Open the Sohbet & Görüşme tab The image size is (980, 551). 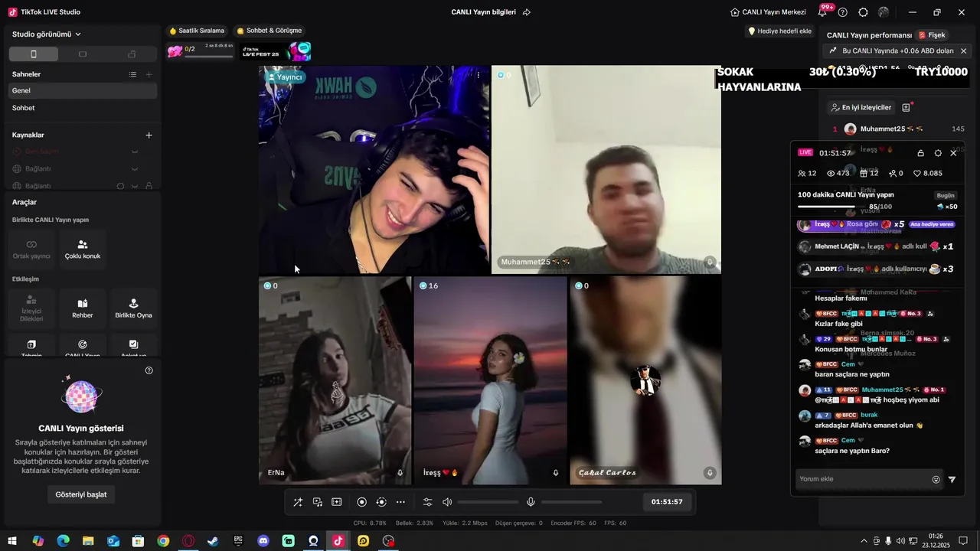click(x=269, y=31)
